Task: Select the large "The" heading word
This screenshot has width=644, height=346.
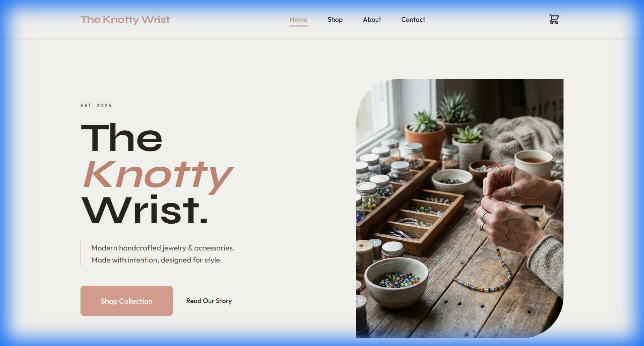Action: pos(121,137)
